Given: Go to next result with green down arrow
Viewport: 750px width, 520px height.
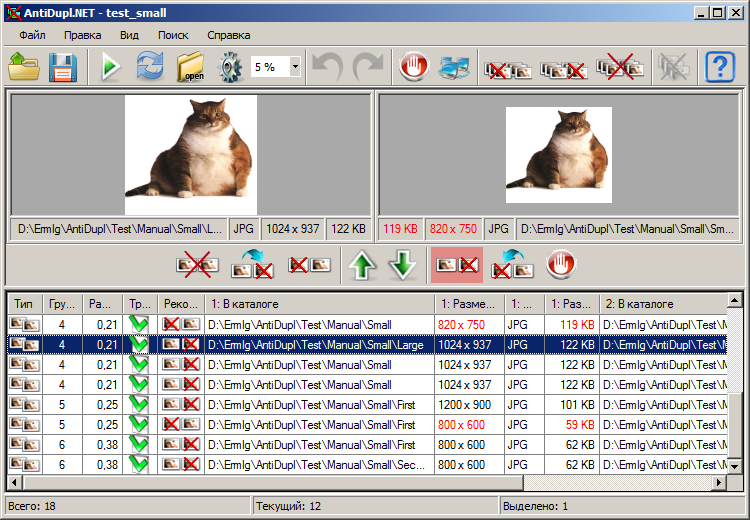Looking at the screenshot, I should pos(402,265).
